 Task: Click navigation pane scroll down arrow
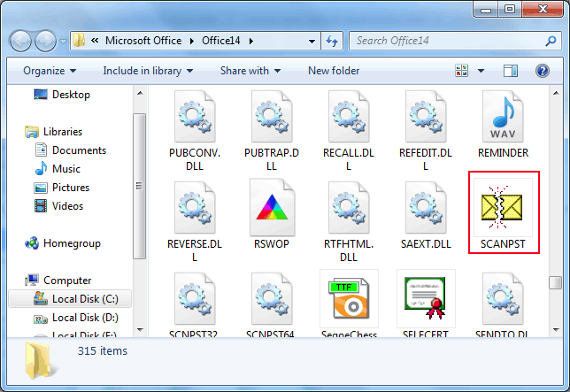(140, 330)
